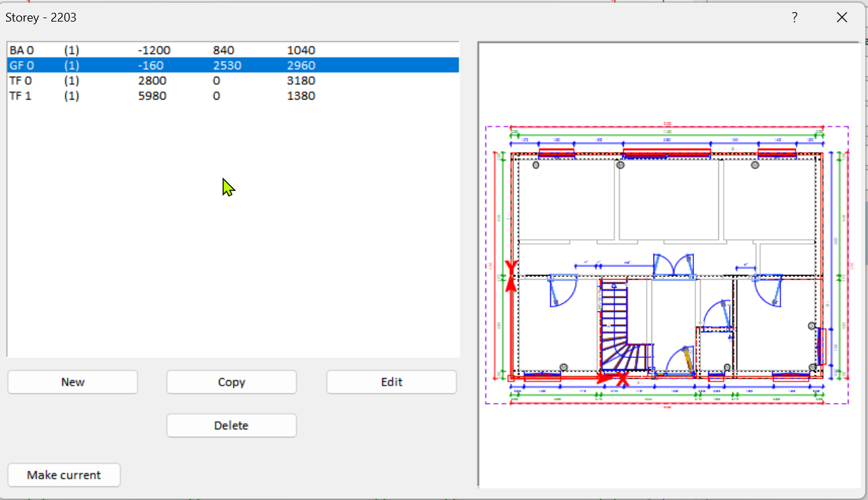
Task: Click the red X marker on bottom wall
Action: point(623,379)
